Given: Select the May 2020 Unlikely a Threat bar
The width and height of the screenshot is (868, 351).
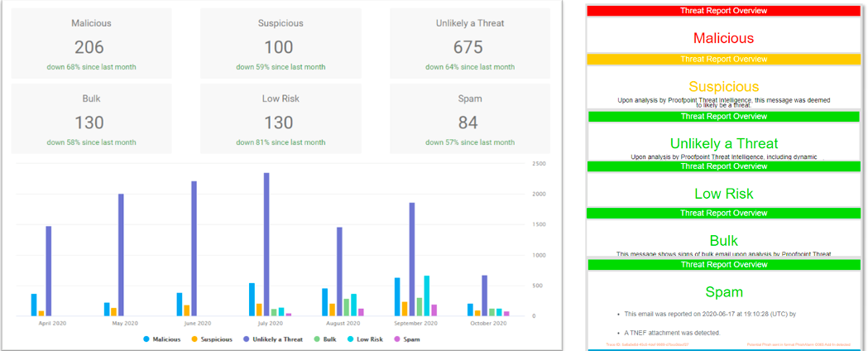Looking at the screenshot, I should (x=122, y=255).
